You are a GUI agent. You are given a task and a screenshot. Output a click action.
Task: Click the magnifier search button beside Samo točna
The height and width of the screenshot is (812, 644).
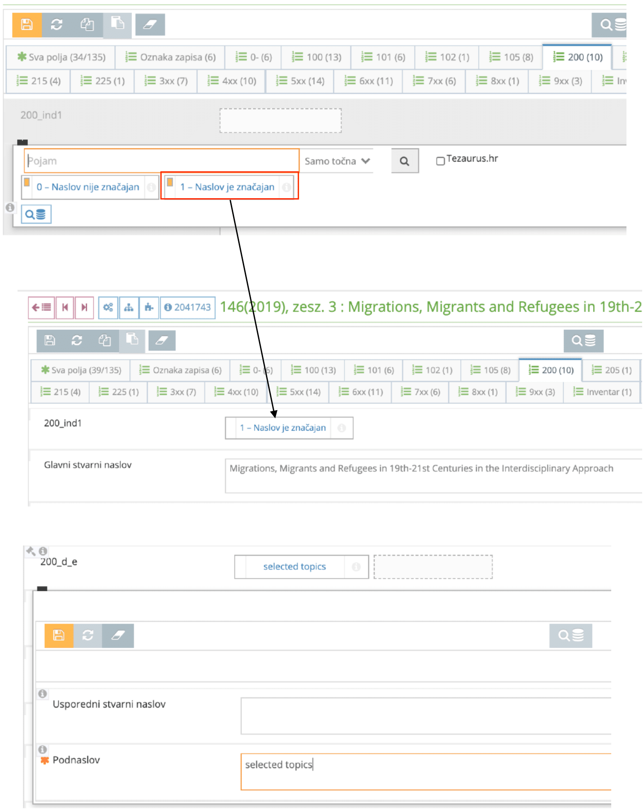[x=404, y=161]
